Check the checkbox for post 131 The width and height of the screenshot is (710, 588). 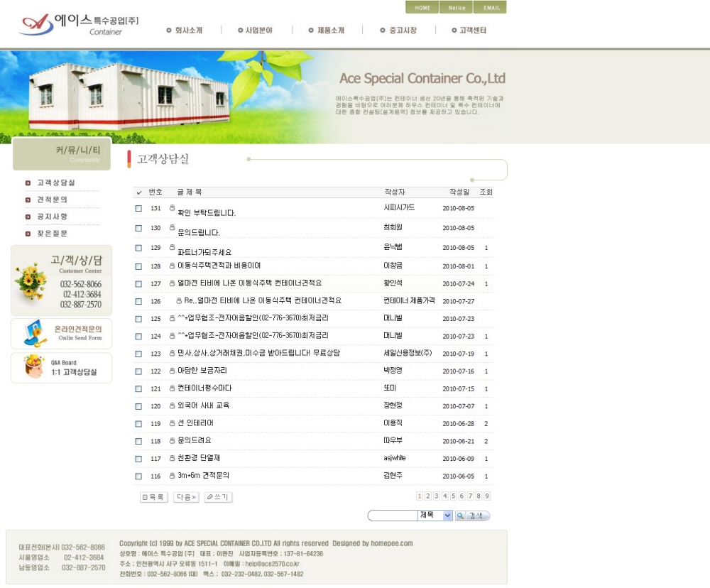pos(138,208)
